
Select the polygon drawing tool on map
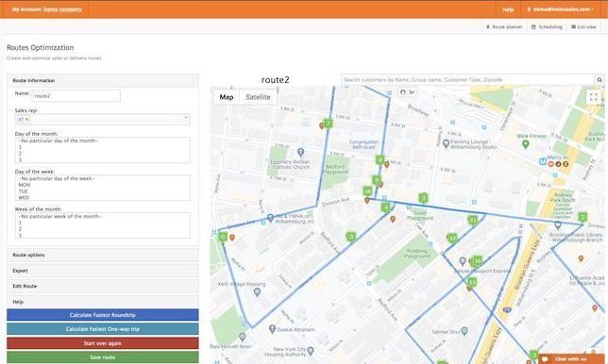tap(412, 92)
